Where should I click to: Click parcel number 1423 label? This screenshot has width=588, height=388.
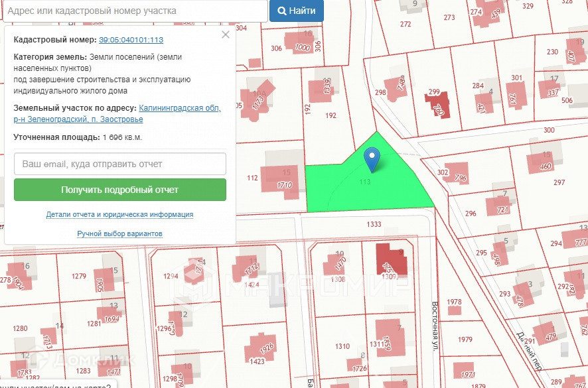pos(257,361)
